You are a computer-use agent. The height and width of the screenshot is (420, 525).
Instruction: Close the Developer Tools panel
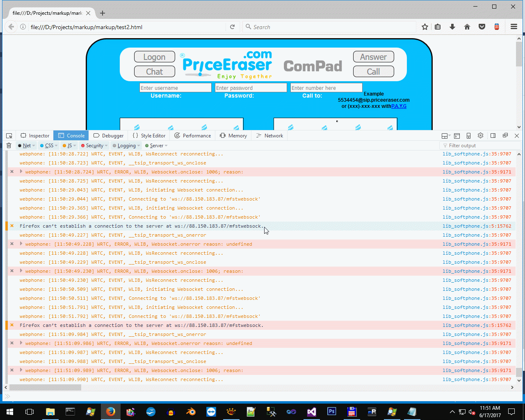[x=517, y=136]
